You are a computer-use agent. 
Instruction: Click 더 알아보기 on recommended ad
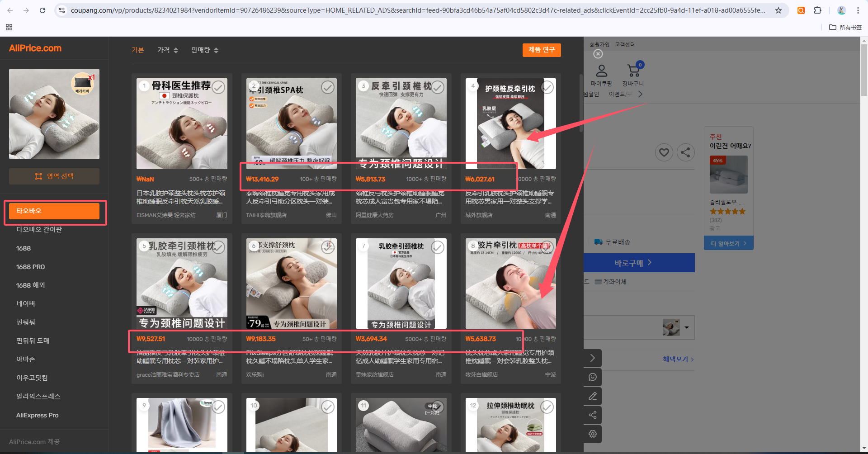[729, 243]
